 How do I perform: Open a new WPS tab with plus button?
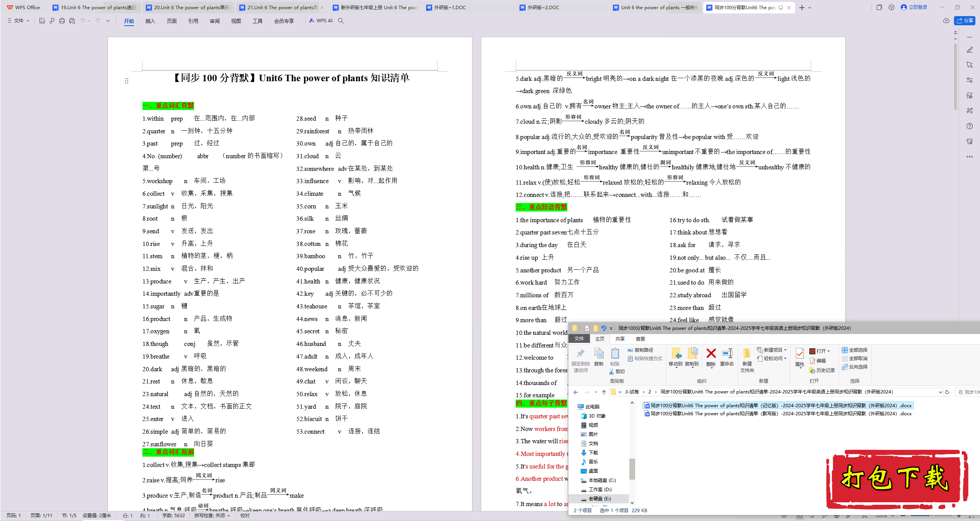[802, 8]
